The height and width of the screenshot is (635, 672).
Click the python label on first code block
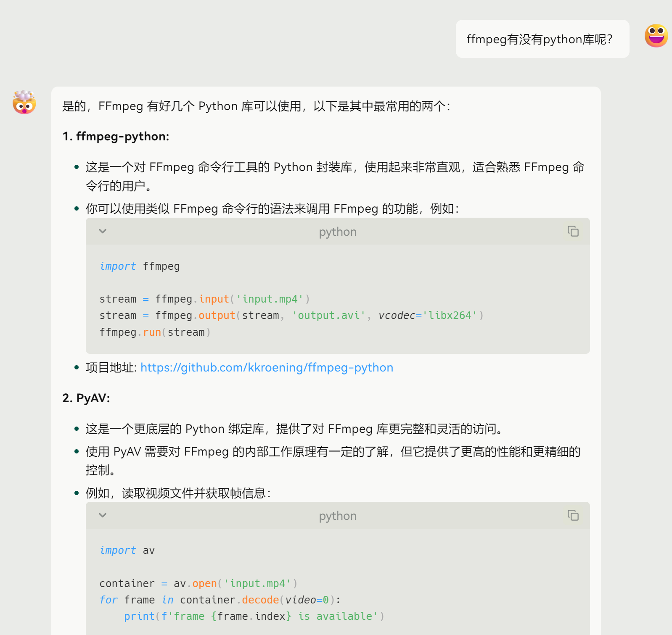[337, 232]
